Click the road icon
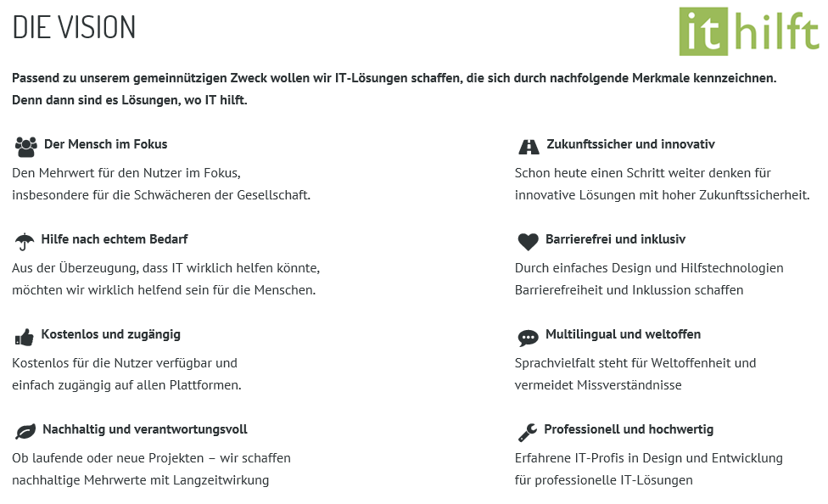The height and width of the screenshot is (504, 828). 529,147
